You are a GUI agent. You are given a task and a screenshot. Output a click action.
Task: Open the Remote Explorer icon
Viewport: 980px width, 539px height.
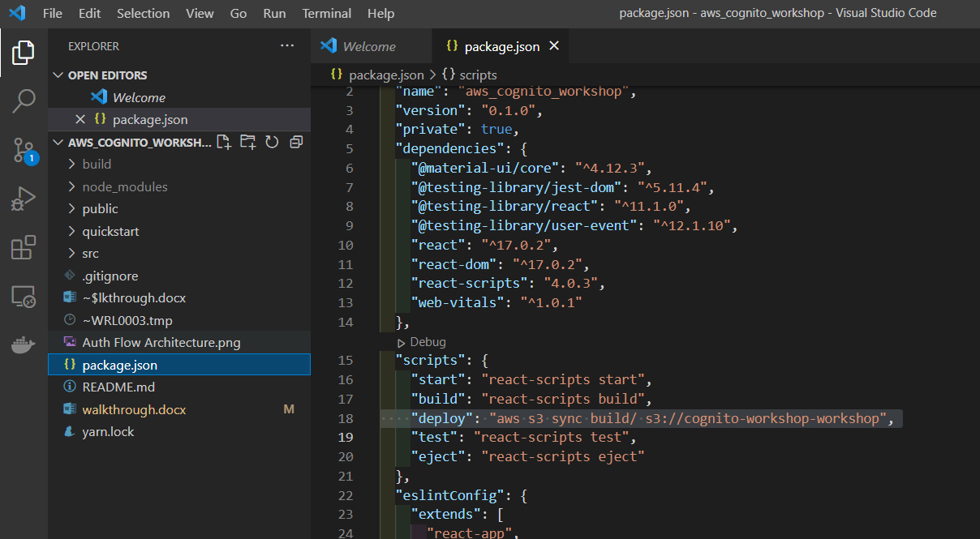[x=24, y=297]
